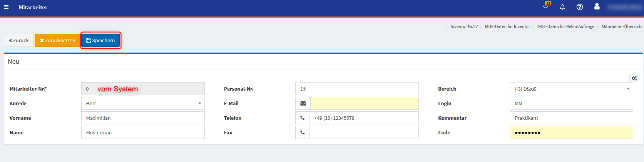The width and height of the screenshot is (644, 162).
Task: Click the empty E-Mail input field
Action: pyautogui.click(x=364, y=103)
